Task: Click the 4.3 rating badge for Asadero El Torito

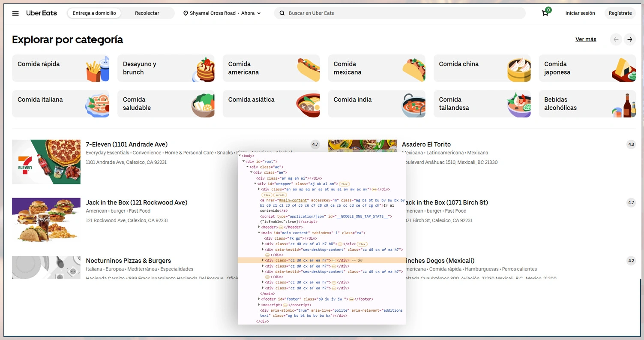Action: [631, 144]
